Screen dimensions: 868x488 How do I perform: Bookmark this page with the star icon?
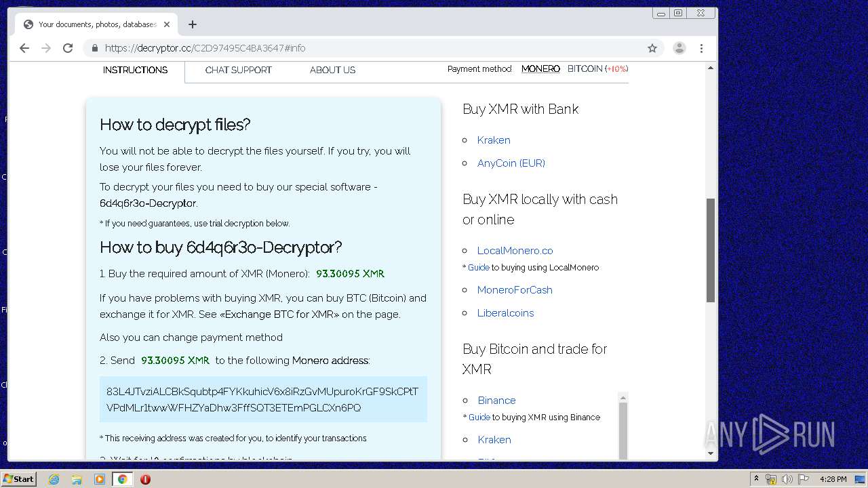point(652,48)
